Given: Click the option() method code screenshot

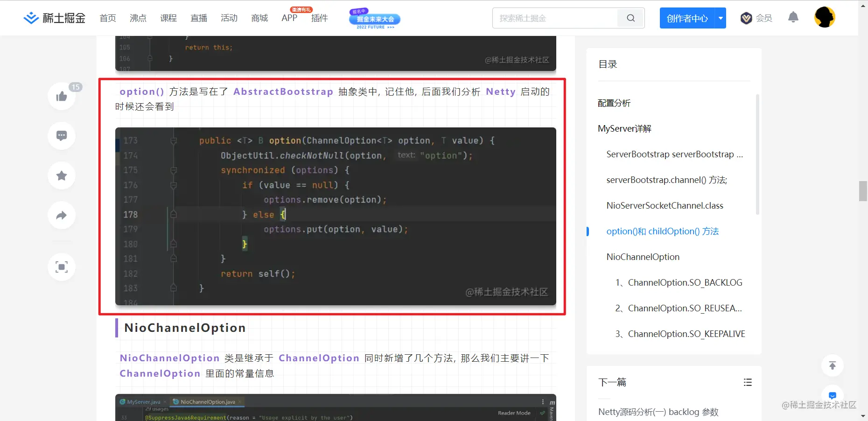Looking at the screenshot, I should 336,217.
